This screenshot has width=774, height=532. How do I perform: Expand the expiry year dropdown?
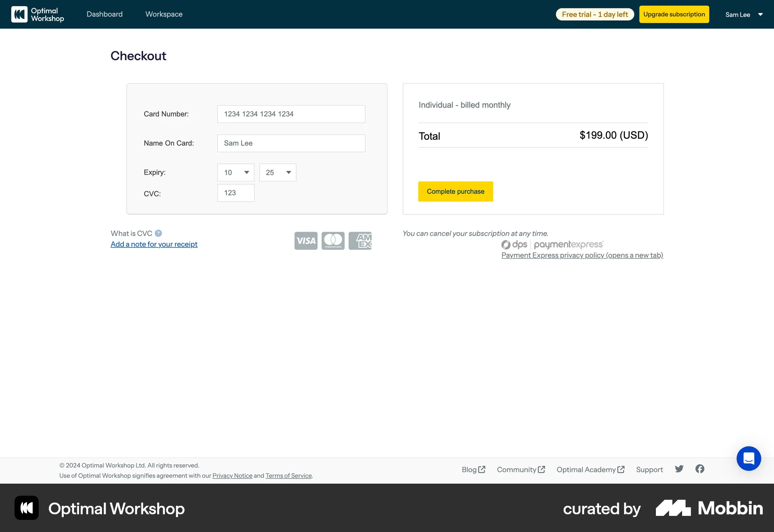click(277, 172)
